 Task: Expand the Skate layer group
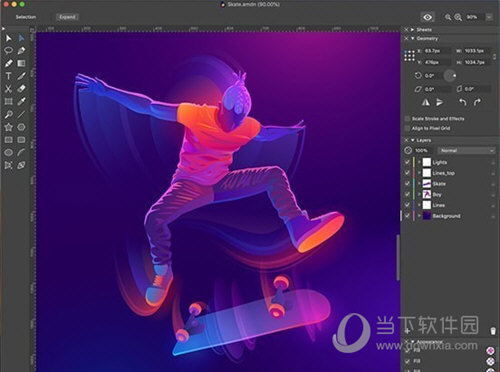(x=419, y=183)
